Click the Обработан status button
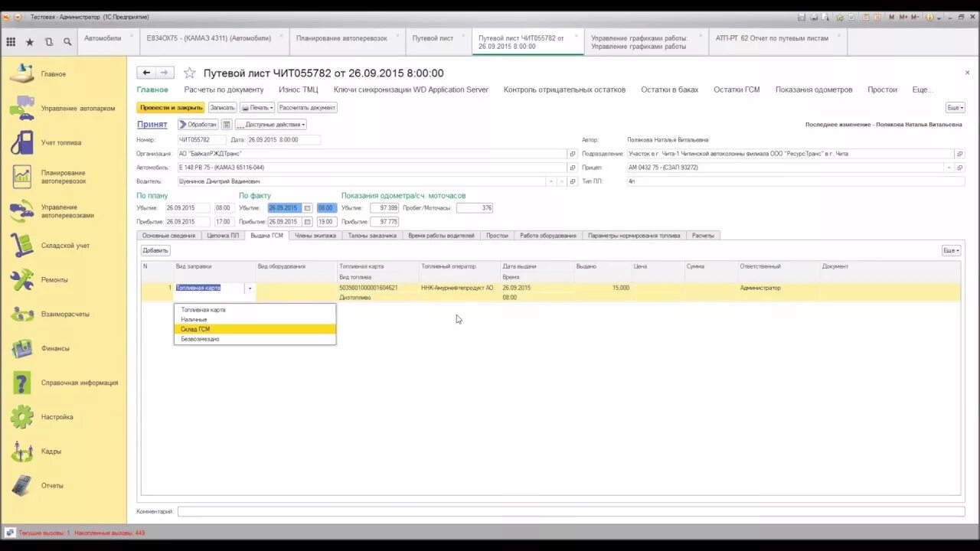The height and width of the screenshot is (551, 980). click(198, 124)
